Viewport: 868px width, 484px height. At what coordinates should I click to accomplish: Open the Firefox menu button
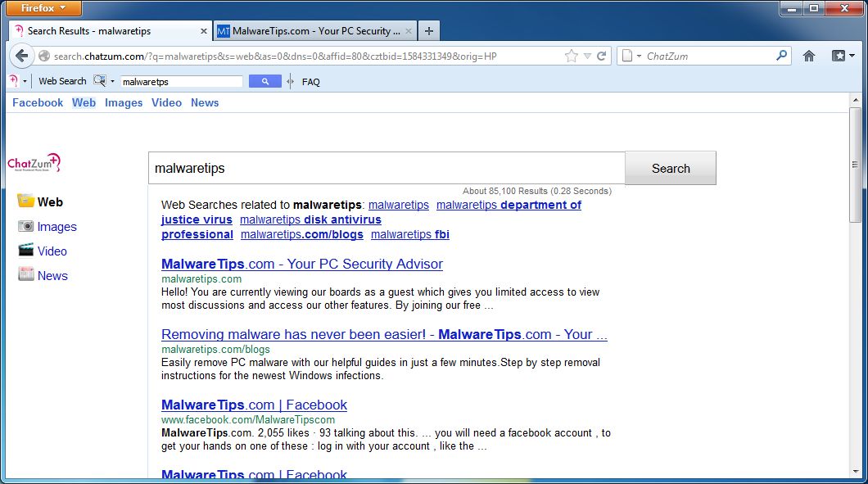coord(43,7)
